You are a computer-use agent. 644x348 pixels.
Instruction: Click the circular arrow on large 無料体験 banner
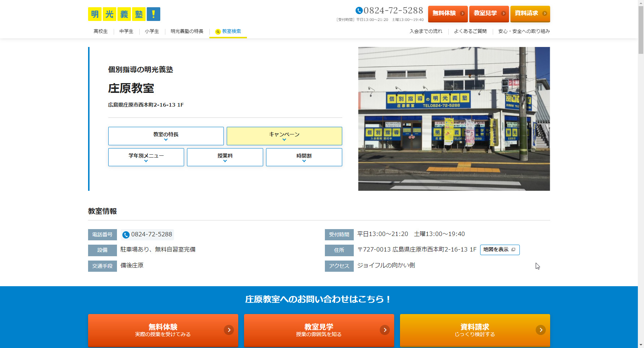229,330
